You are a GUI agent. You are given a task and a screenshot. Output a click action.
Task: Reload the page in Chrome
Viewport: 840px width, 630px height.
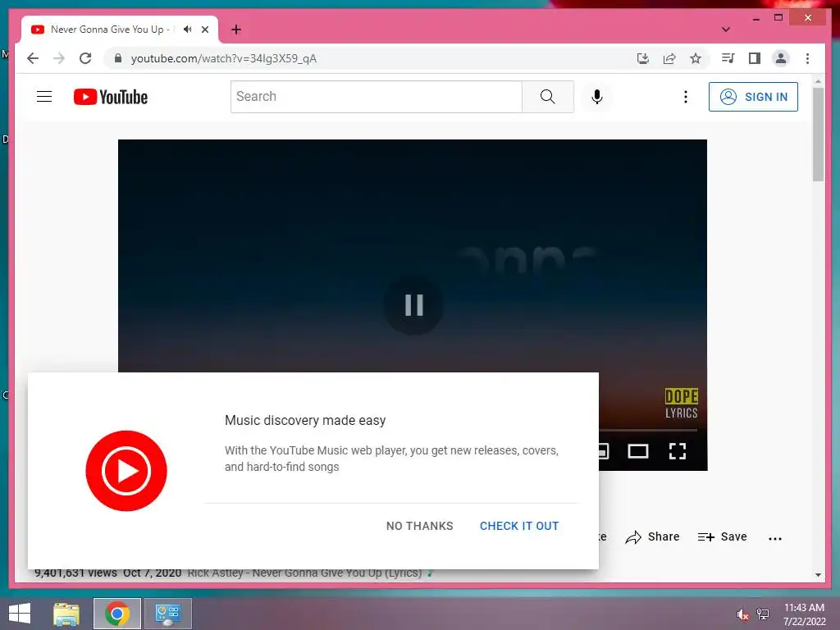pyautogui.click(x=85, y=58)
